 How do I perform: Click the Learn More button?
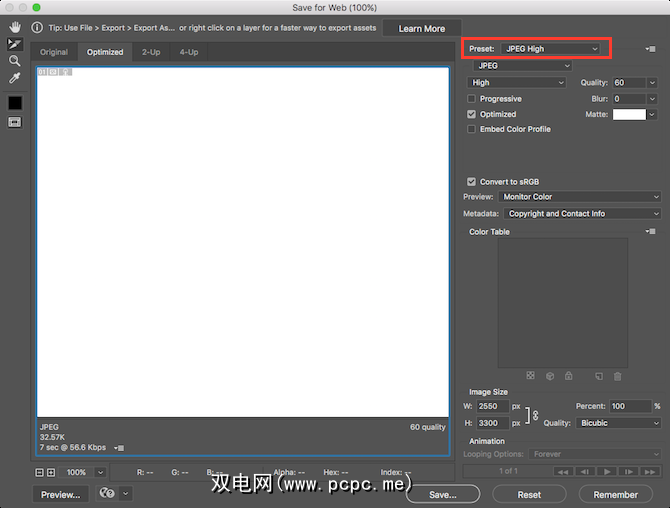point(422,29)
